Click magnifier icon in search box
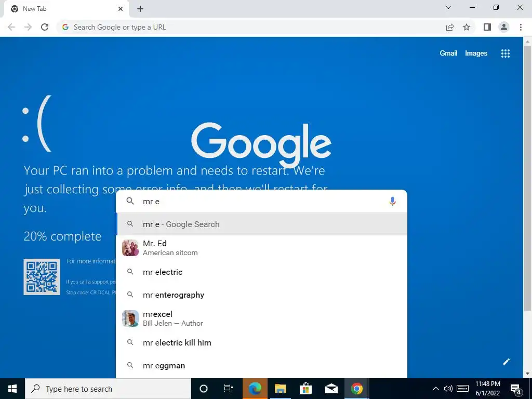 click(130, 201)
